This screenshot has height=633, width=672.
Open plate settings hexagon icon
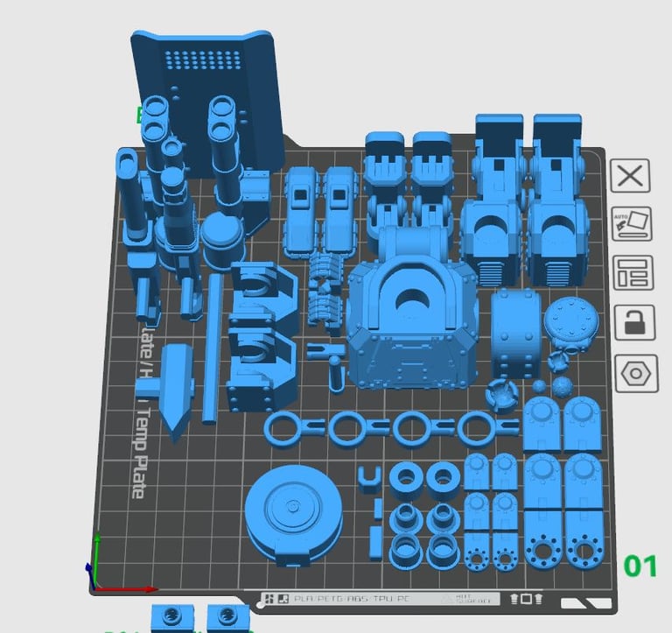[x=636, y=374]
